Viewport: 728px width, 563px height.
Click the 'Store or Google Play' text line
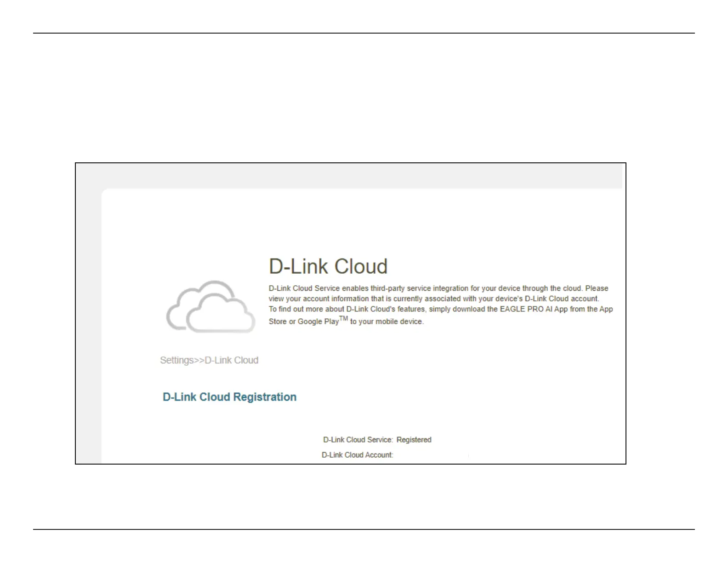click(346, 321)
